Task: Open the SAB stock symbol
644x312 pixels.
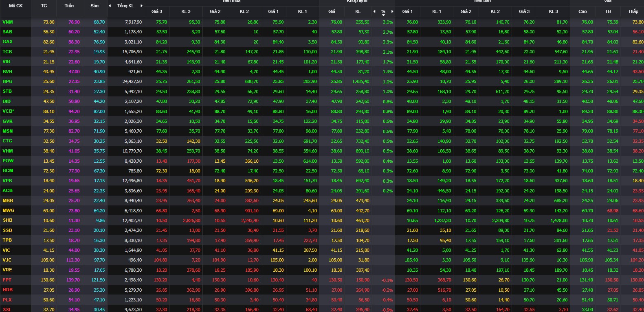Action: coord(7,32)
